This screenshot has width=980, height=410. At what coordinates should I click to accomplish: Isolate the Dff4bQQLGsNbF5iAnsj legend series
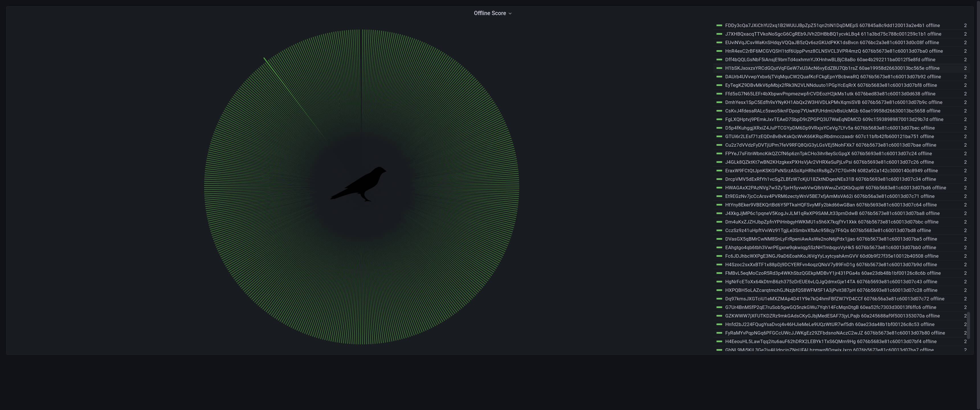point(830,60)
